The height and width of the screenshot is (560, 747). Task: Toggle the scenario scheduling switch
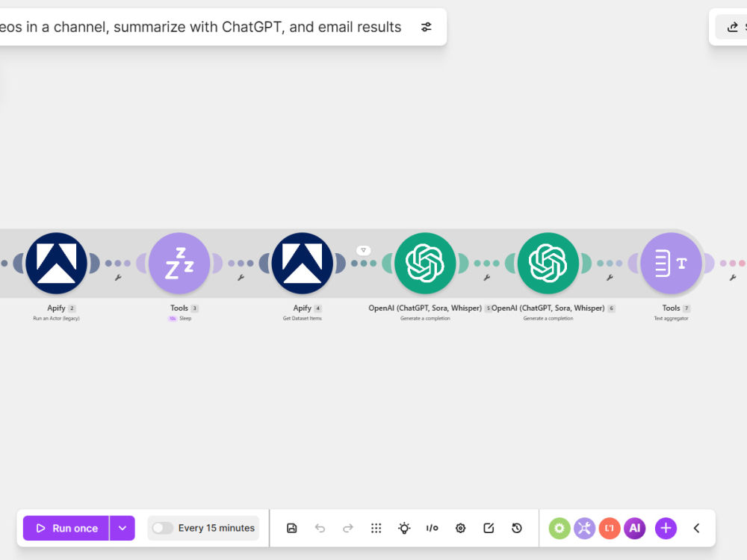tap(162, 528)
